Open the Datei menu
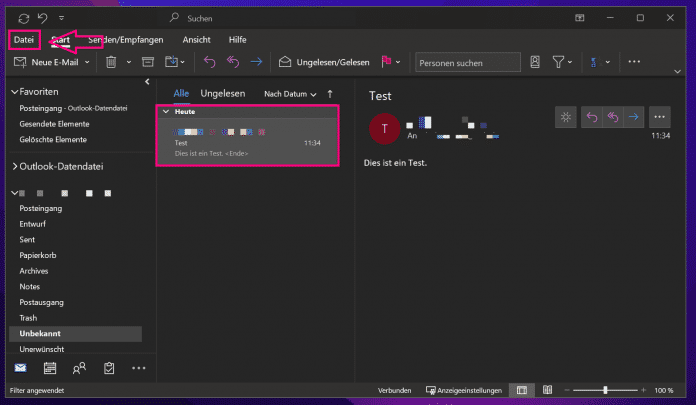Screen dimensions: 696x405 [x=24, y=40]
